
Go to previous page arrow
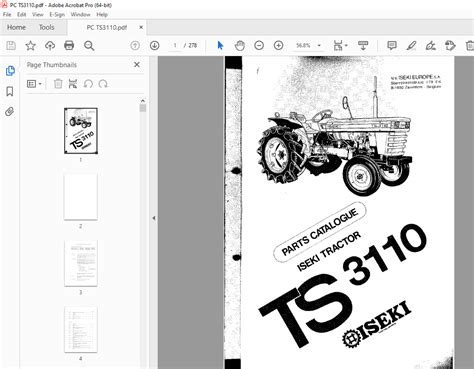point(135,45)
